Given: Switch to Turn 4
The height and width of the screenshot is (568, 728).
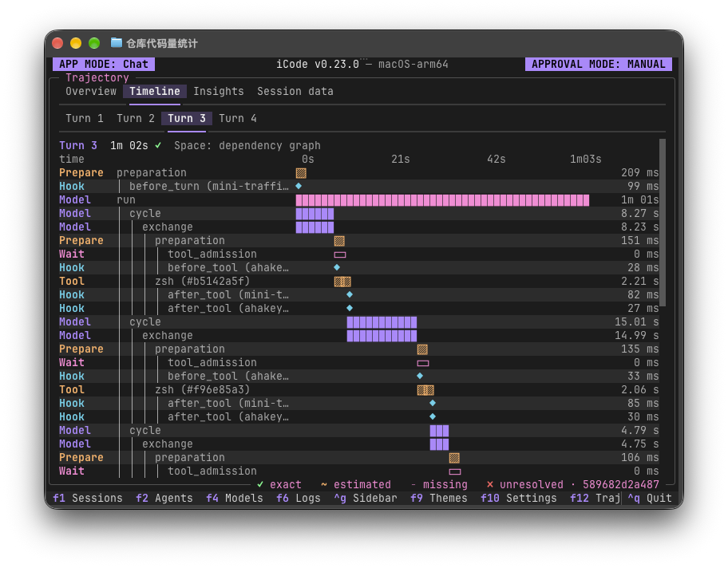Looking at the screenshot, I should click(x=238, y=118).
